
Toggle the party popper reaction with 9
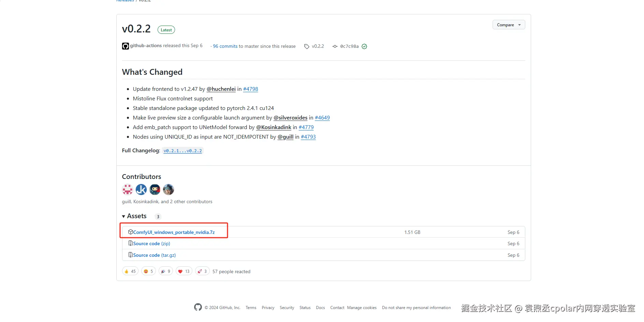click(x=166, y=271)
